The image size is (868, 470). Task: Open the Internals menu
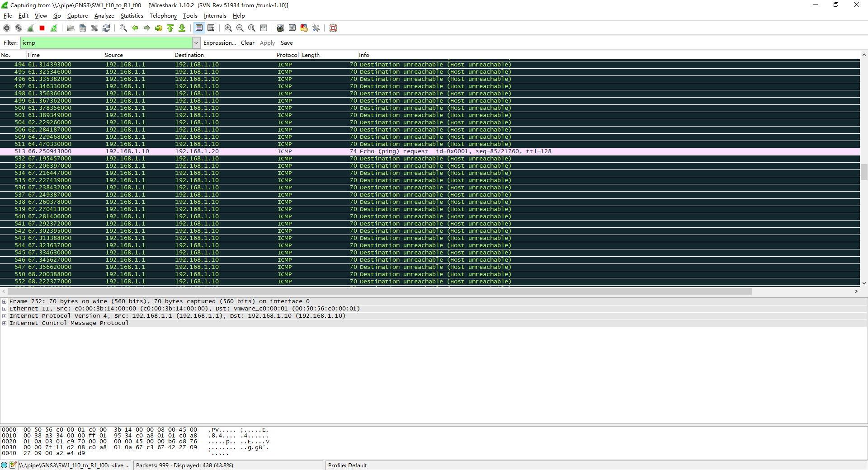coord(215,16)
